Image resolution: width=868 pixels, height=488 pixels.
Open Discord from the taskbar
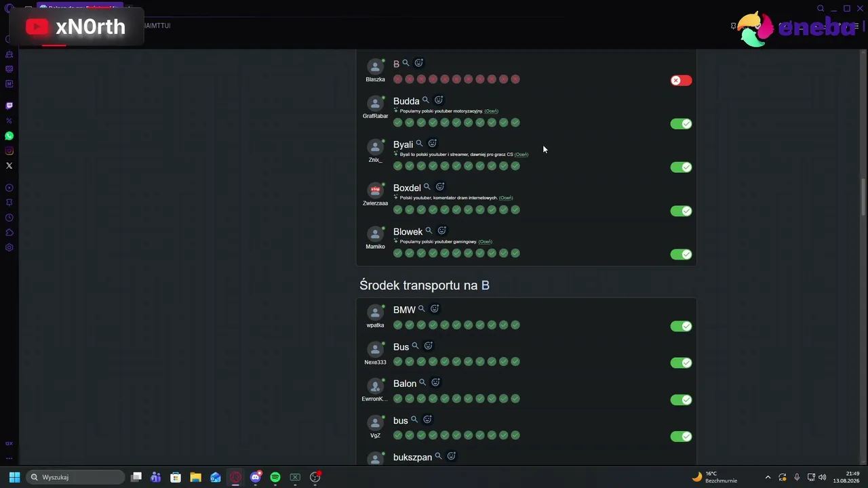256,477
